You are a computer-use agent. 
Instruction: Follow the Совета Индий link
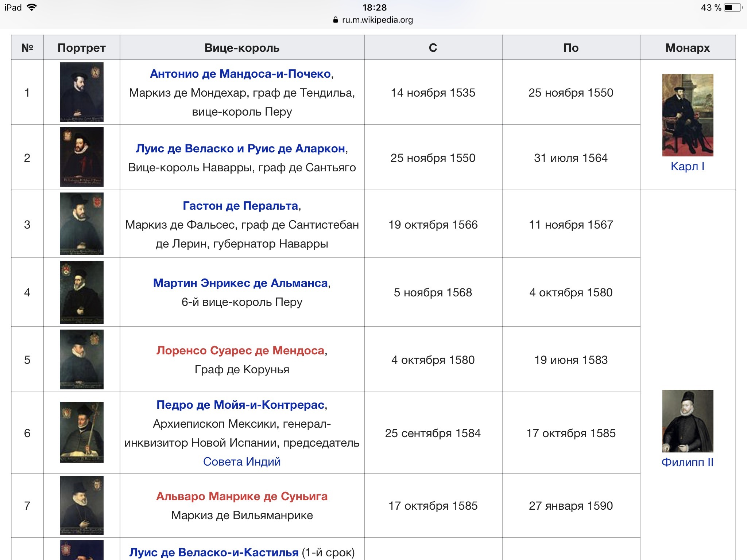point(242,462)
